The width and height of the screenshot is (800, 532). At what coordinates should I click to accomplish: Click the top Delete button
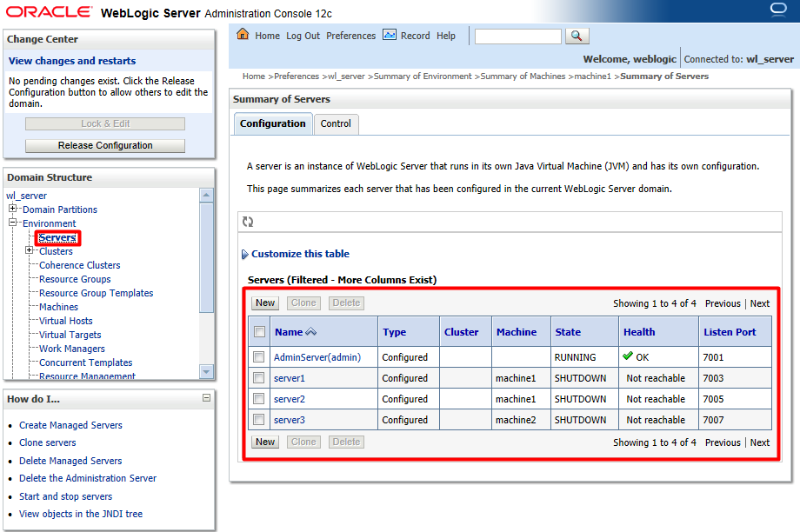click(x=346, y=303)
